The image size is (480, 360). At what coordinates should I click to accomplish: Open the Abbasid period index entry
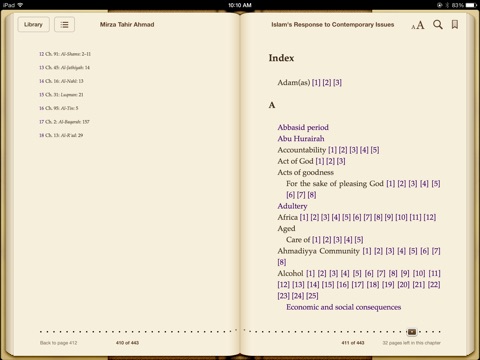click(x=303, y=127)
